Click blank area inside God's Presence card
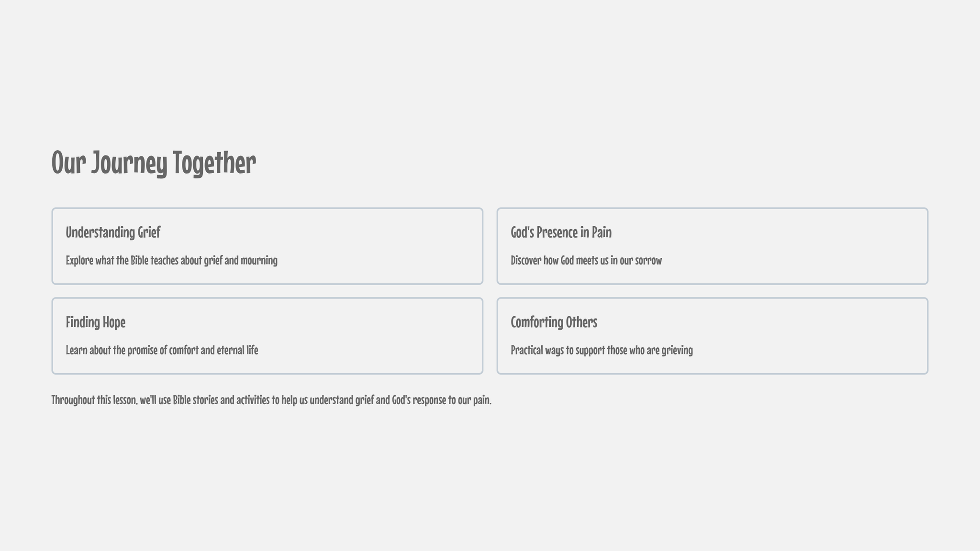 [813, 244]
